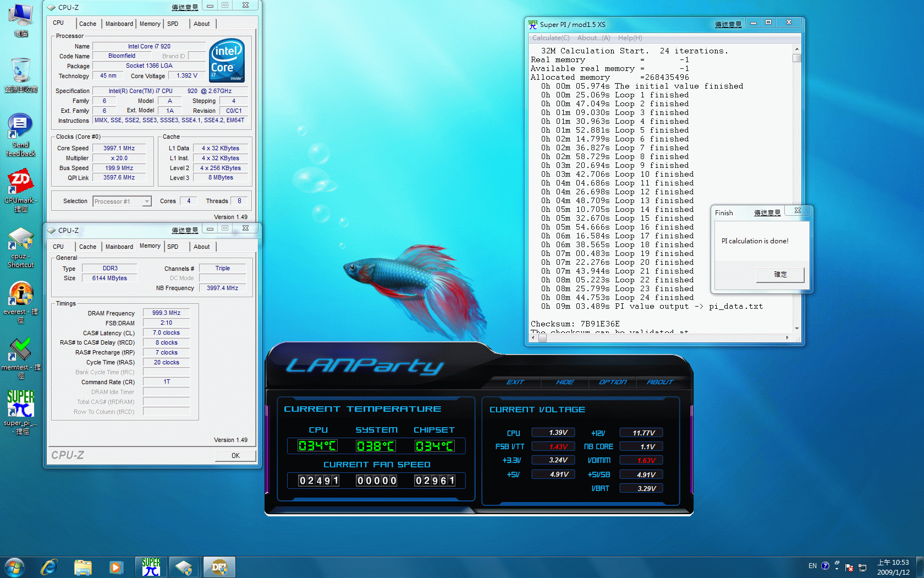Open About tab in upper CPU-Z window

click(x=202, y=24)
